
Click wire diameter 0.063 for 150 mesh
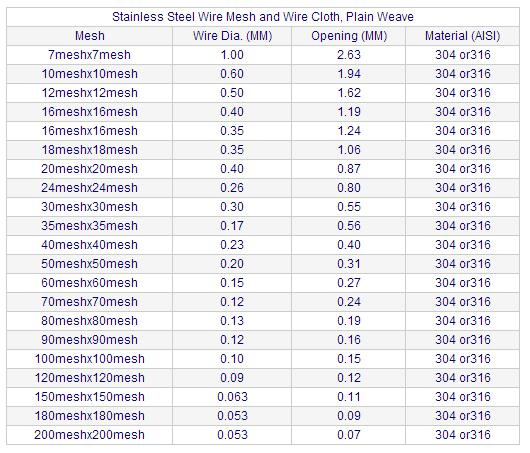pos(232,397)
